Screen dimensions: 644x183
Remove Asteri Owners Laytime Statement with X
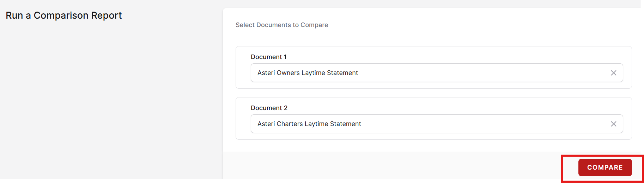[613, 73]
